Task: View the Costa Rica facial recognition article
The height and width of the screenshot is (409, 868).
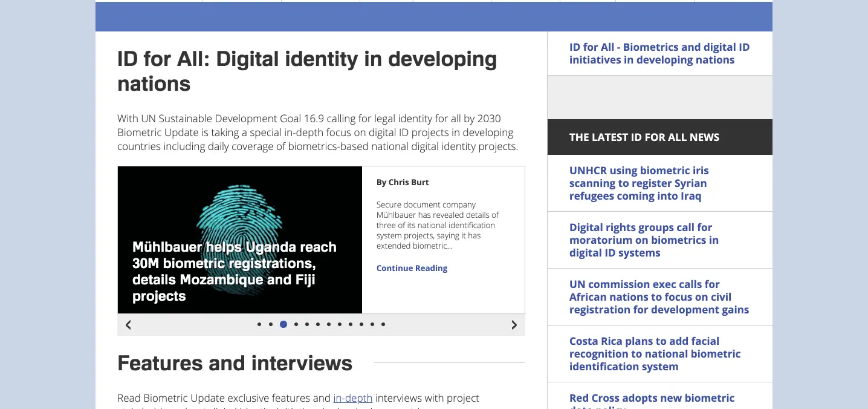Action: [x=654, y=354]
